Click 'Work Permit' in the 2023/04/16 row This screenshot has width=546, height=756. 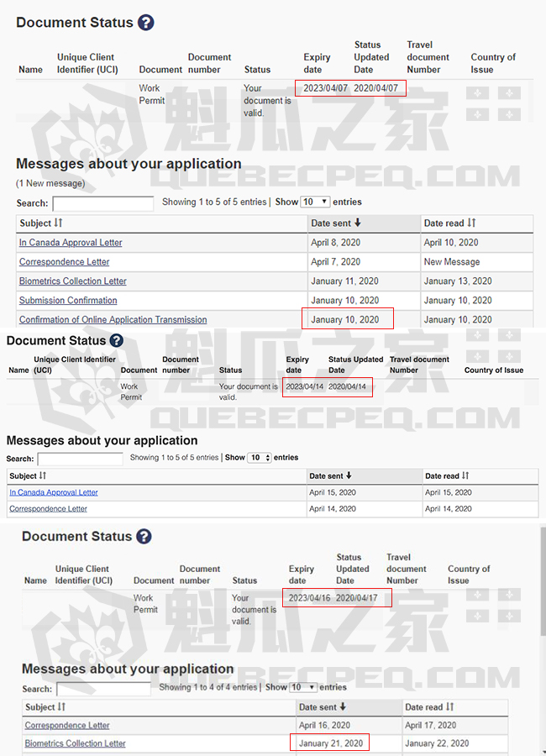click(145, 604)
